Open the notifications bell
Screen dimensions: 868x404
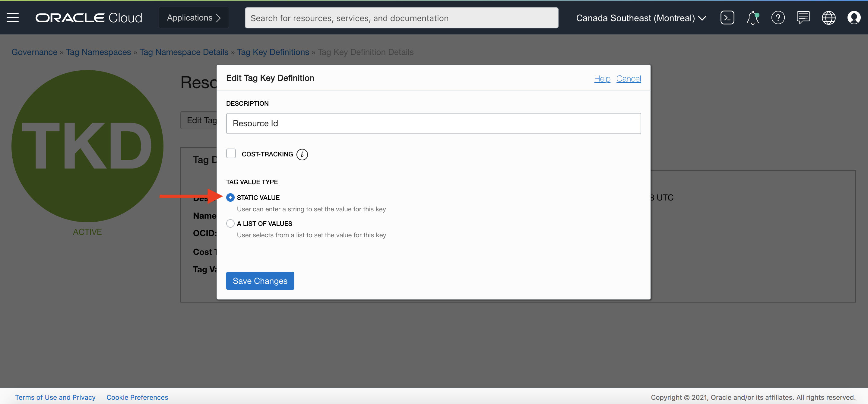752,18
